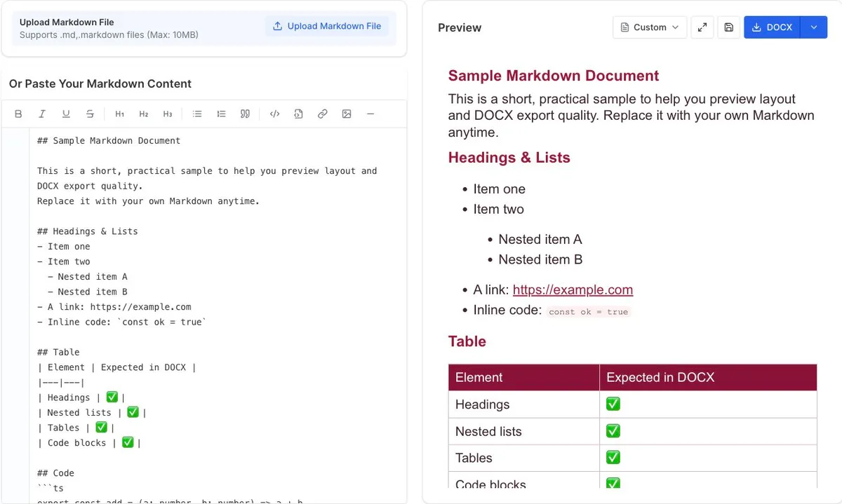Open the https://example.com link in preview

tap(573, 290)
